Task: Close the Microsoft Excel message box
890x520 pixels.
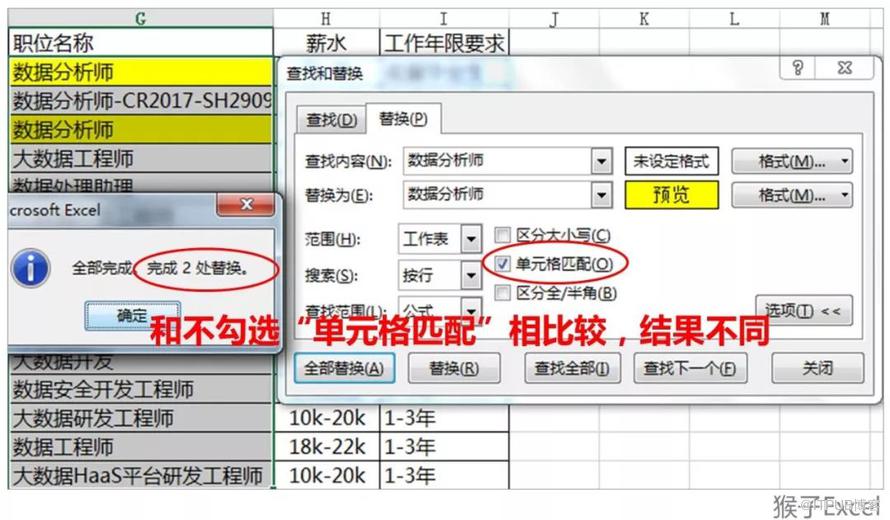Action: tap(246, 204)
